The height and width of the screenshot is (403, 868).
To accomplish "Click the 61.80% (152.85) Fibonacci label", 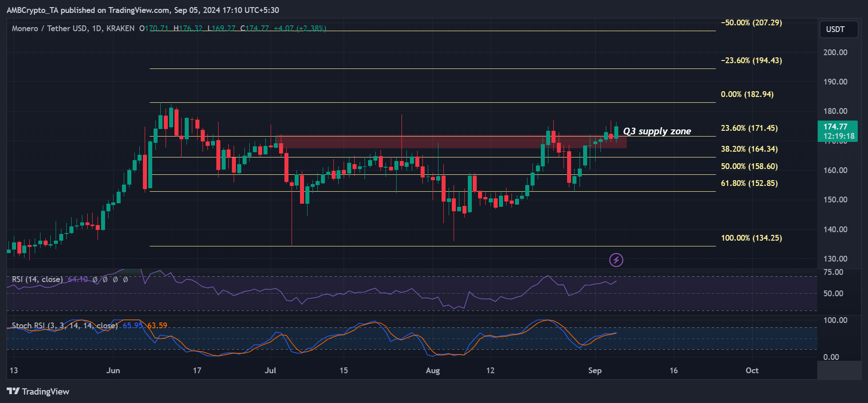I will click(750, 183).
